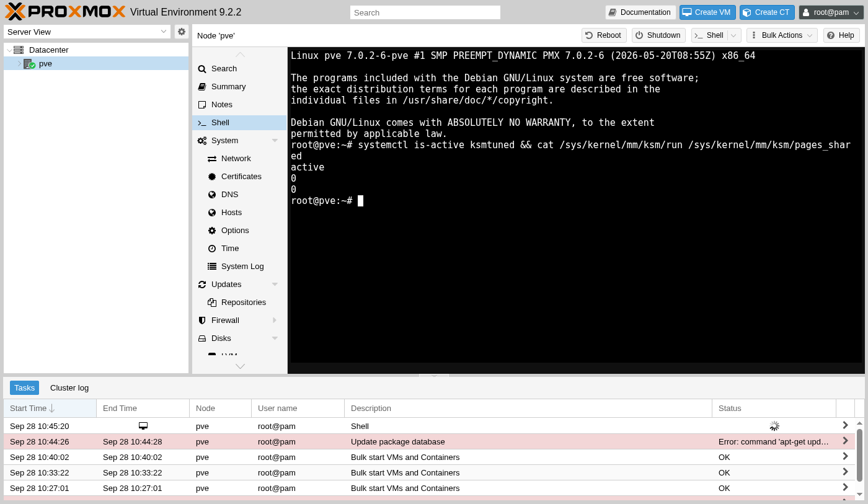Open details arrow for Shell task row
Image resolution: width=868 pixels, height=504 pixels.
[x=845, y=425]
